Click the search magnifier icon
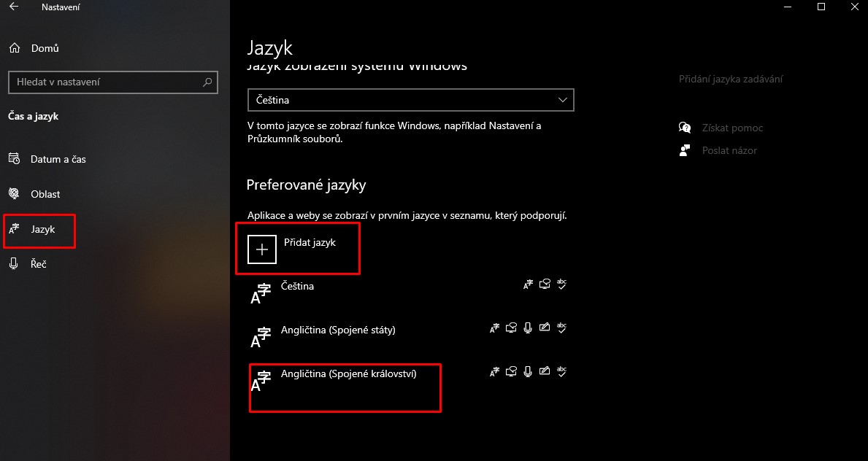Viewport: 868px width, 461px height. [x=208, y=82]
